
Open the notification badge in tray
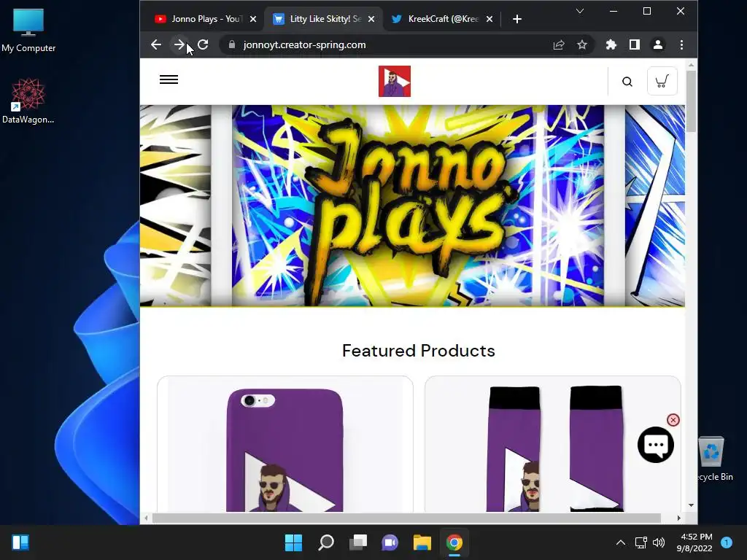pos(727,542)
